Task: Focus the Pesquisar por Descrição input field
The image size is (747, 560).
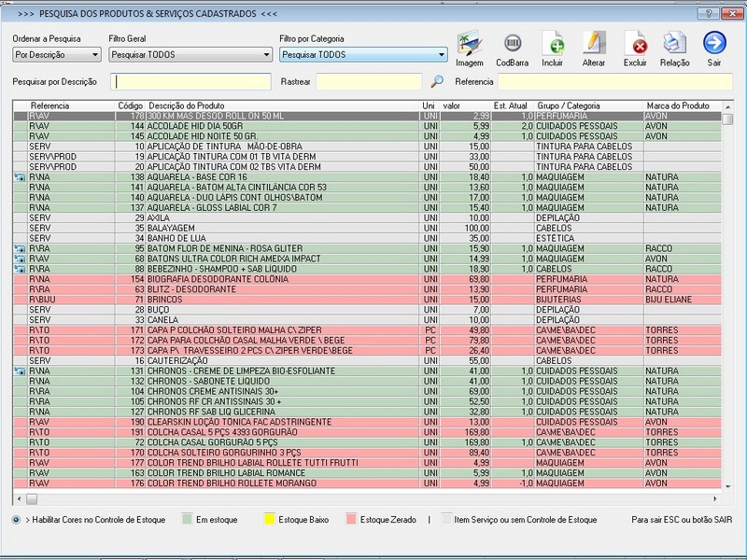Action: pos(191,81)
